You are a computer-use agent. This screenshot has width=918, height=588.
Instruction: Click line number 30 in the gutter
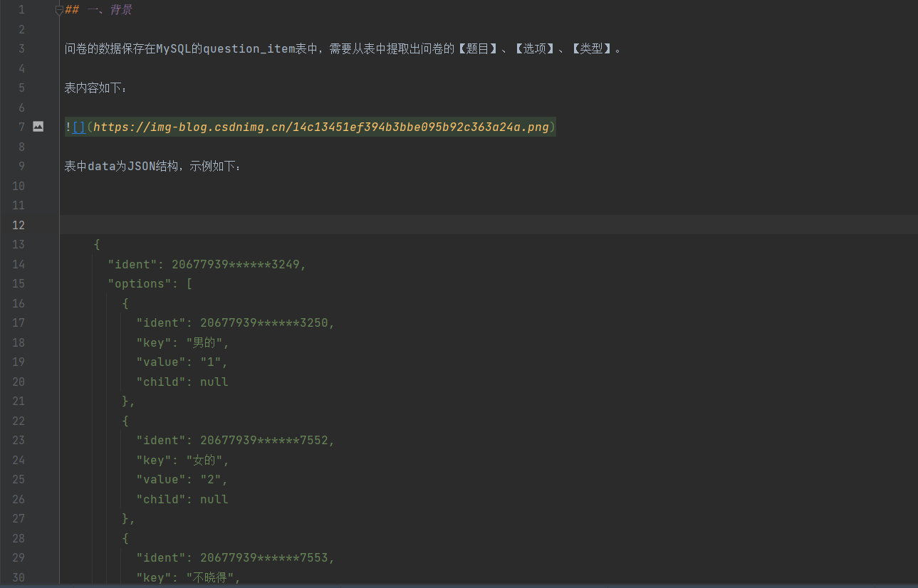(x=18, y=577)
